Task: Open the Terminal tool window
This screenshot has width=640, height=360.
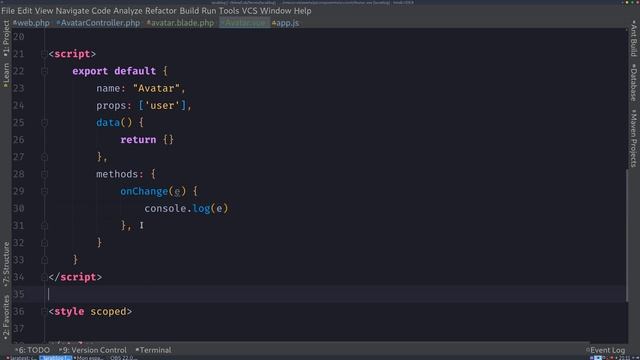Action: [x=153, y=350]
